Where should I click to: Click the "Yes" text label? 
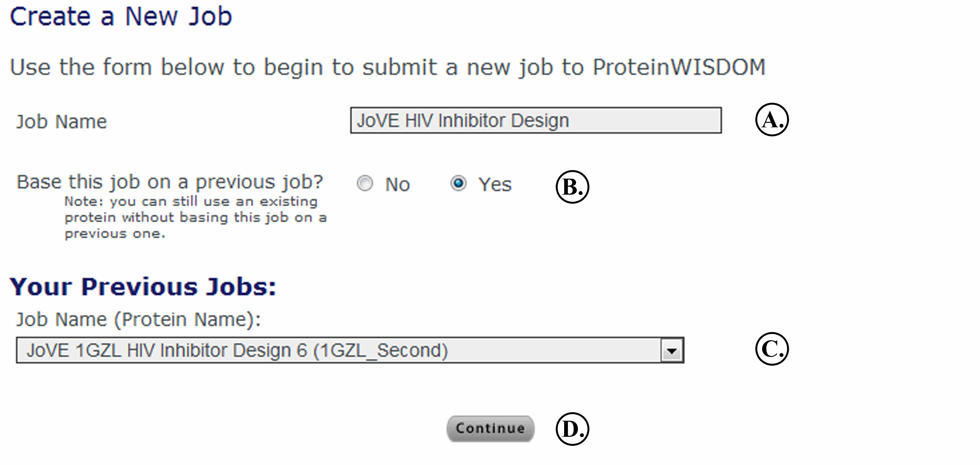pyautogui.click(x=494, y=185)
